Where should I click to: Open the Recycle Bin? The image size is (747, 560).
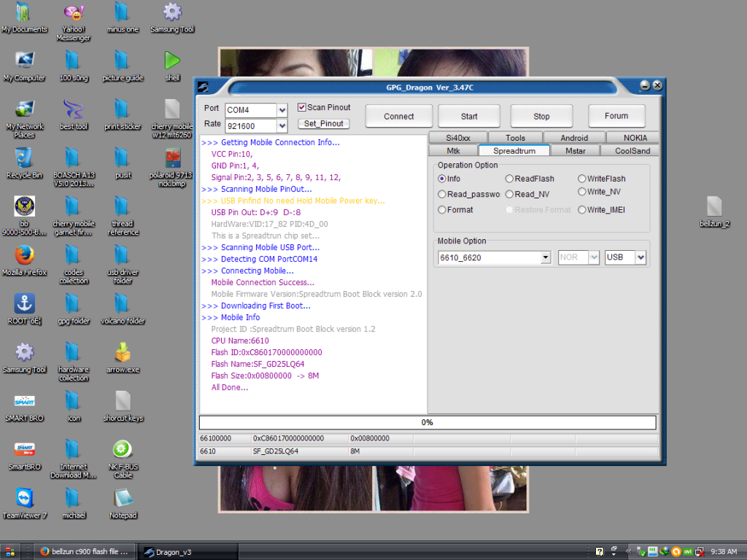click(x=24, y=157)
